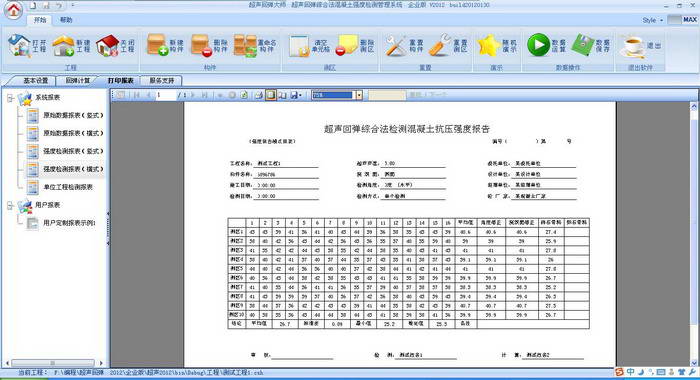The width and height of the screenshot is (700, 380).
Task: Click the 删除构件 (delete component) box icon
Action: (x=201, y=46)
